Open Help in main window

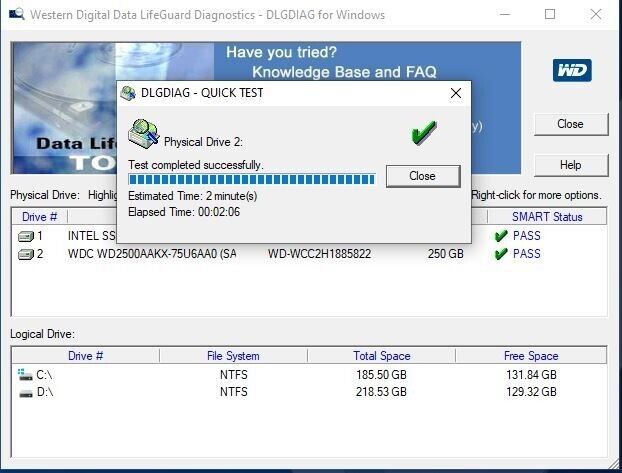(x=571, y=165)
